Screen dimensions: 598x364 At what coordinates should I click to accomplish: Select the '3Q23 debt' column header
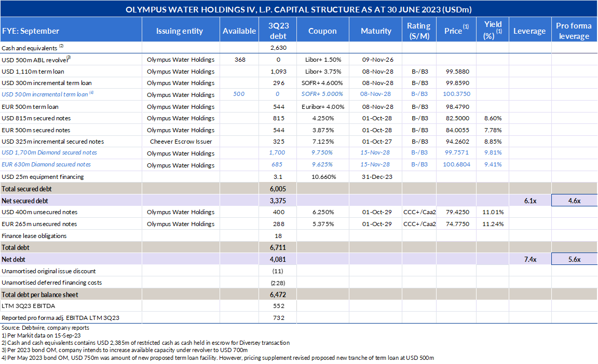(x=278, y=31)
